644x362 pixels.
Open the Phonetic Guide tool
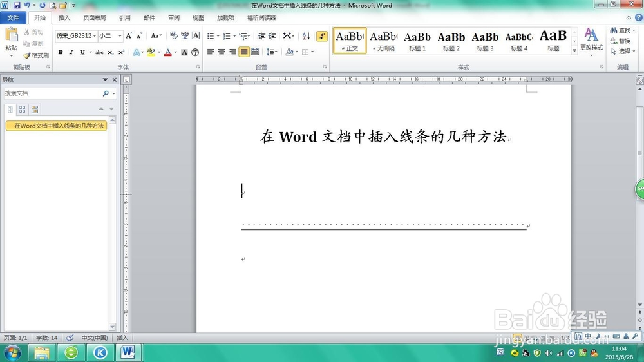[x=185, y=35]
